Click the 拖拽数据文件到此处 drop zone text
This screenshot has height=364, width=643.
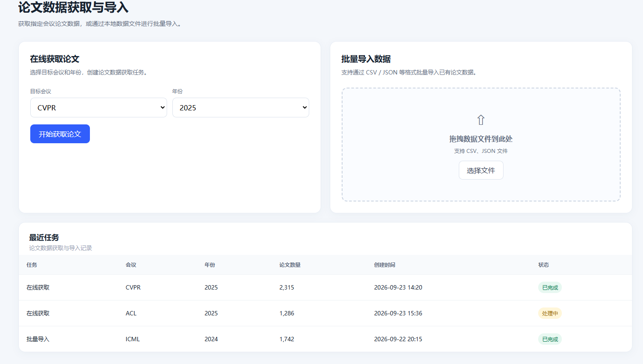pyautogui.click(x=481, y=139)
